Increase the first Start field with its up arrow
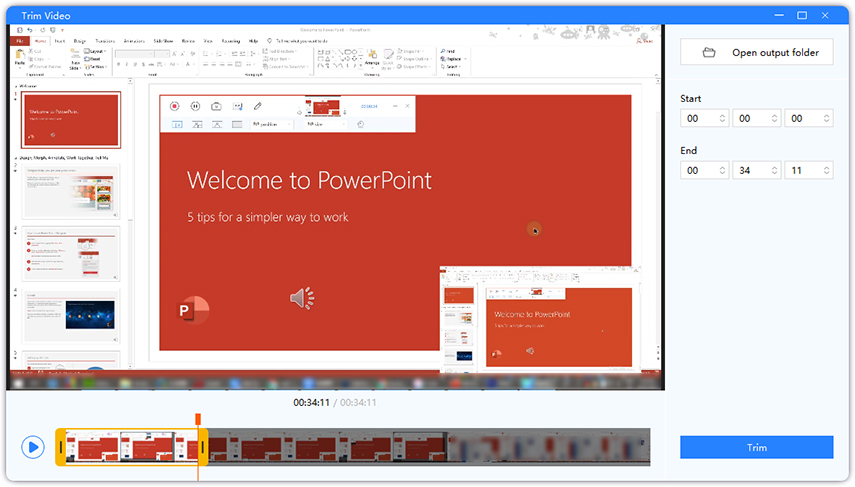 tap(722, 116)
